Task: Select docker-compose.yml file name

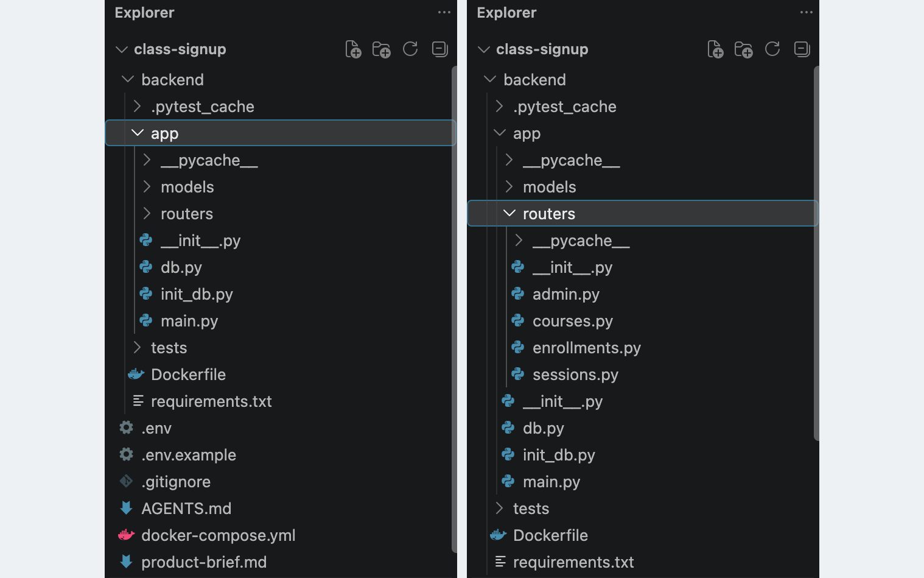Action: pos(219,535)
